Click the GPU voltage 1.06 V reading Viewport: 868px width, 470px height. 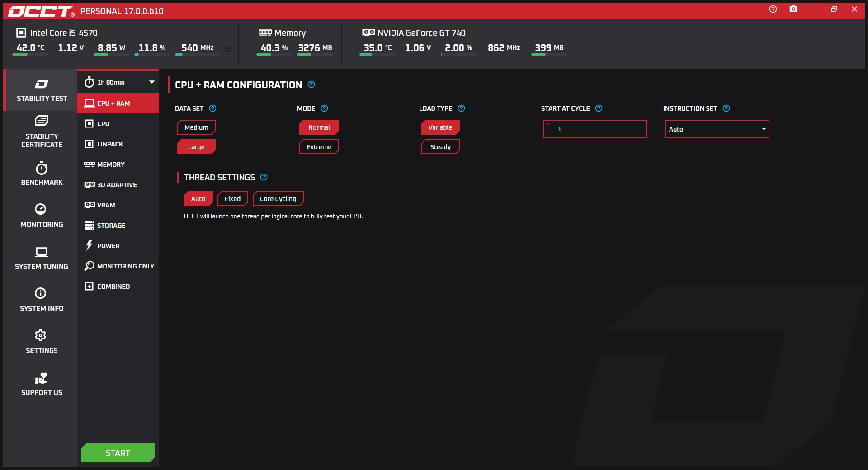[418, 47]
